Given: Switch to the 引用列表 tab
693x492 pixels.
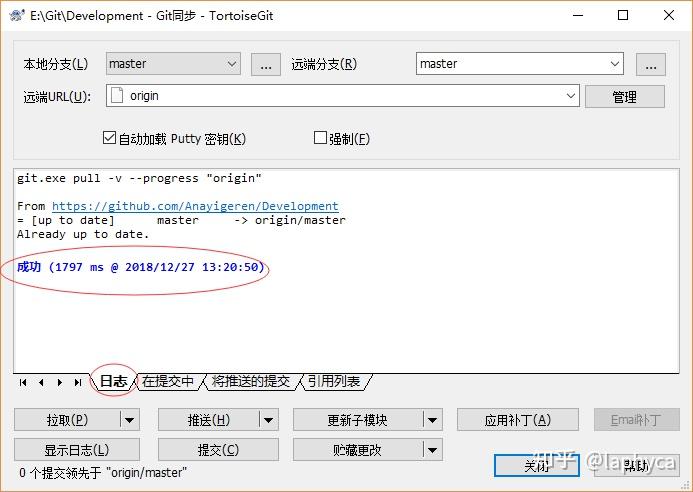Looking at the screenshot, I should pos(334,381).
